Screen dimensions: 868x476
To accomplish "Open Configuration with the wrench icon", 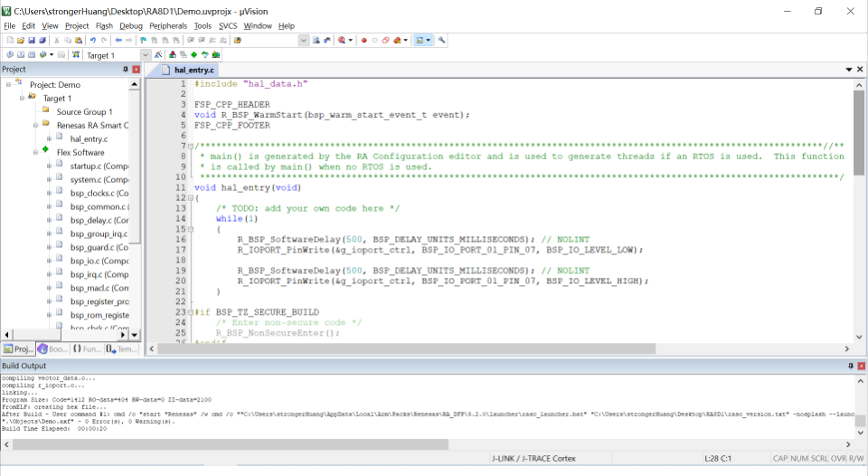I will tap(442, 40).
